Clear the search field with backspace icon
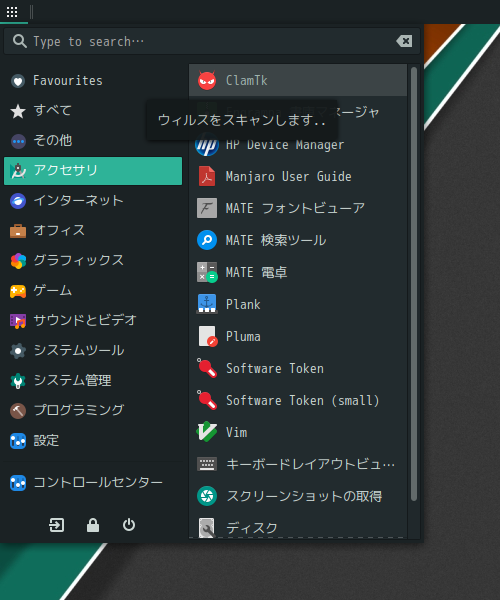 click(404, 41)
